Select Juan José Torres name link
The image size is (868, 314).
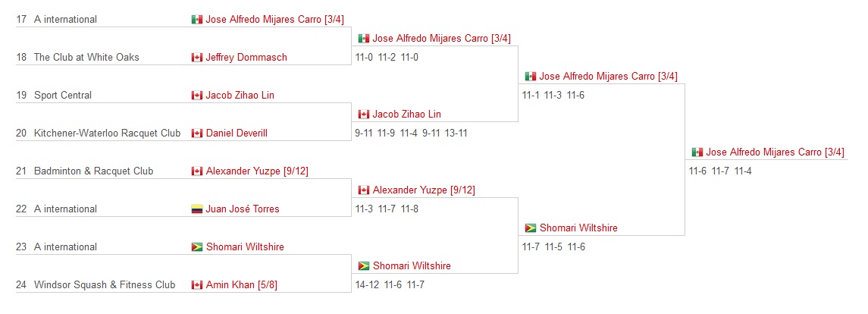click(243, 209)
